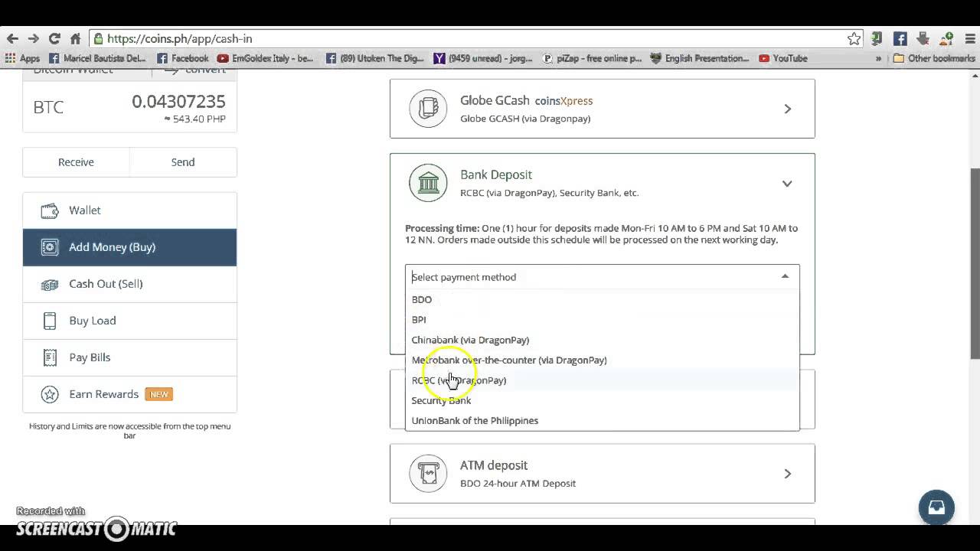Click the NEW badge on Earn Rewards
The image size is (980, 551).
tap(159, 394)
